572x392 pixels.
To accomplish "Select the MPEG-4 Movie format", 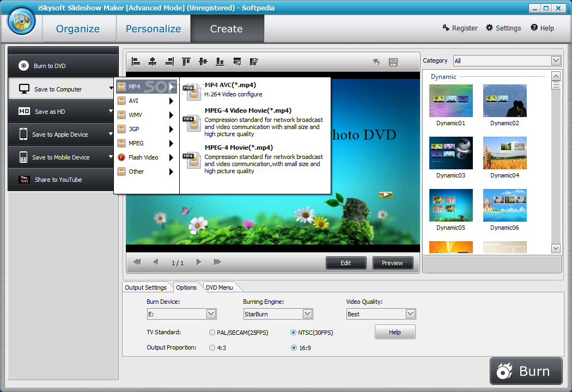I will point(255,160).
